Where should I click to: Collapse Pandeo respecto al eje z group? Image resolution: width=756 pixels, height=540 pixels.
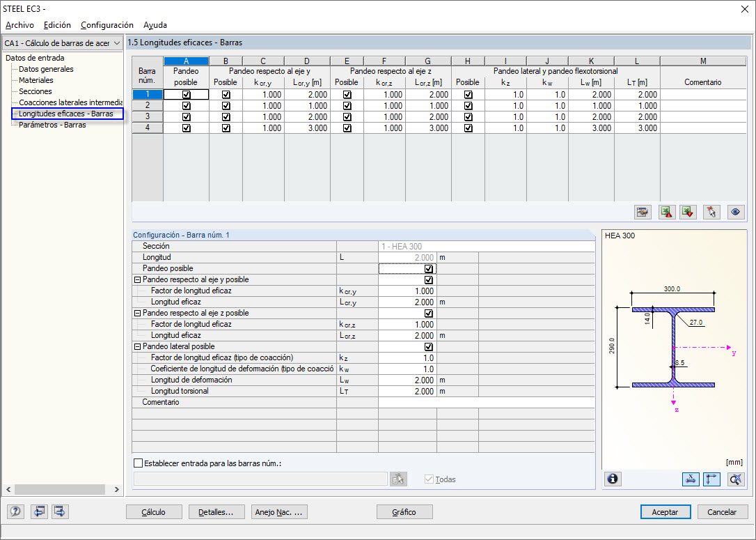point(137,313)
